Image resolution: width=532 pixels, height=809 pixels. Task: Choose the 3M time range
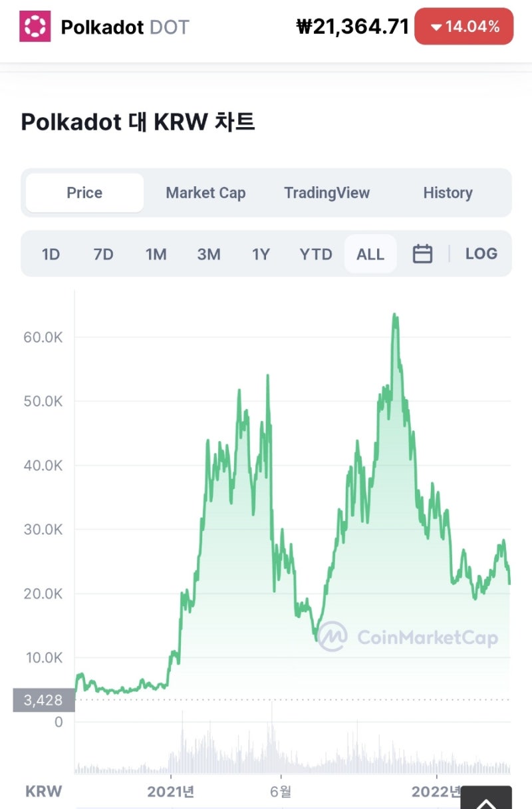coord(208,254)
